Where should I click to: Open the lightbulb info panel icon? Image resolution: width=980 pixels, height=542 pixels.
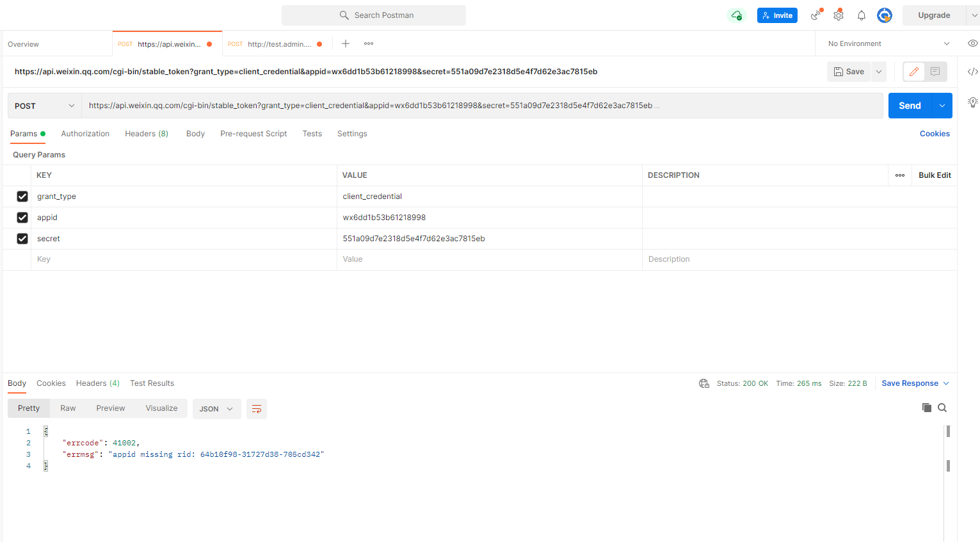[x=972, y=102]
